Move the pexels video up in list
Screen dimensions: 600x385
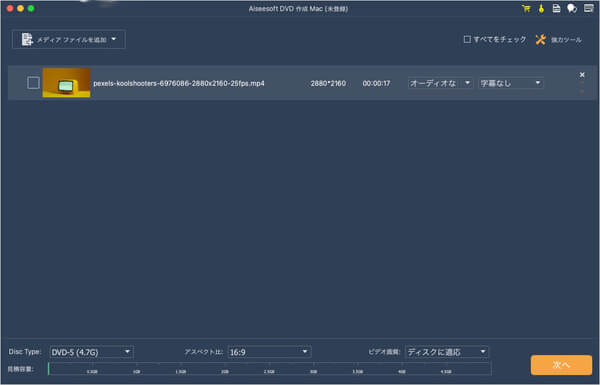tap(582, 83)
